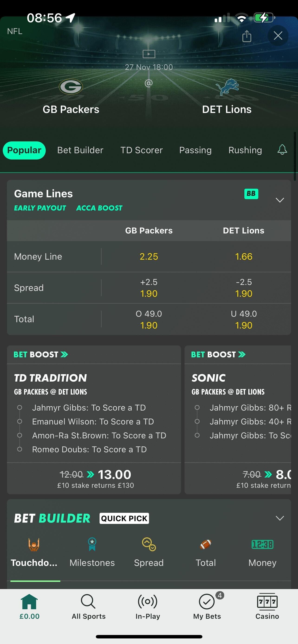Collapse the Bet Builder Quick Pick section
Screen dimensions: 298x644
pyautogui.click(x=279, y=518)
